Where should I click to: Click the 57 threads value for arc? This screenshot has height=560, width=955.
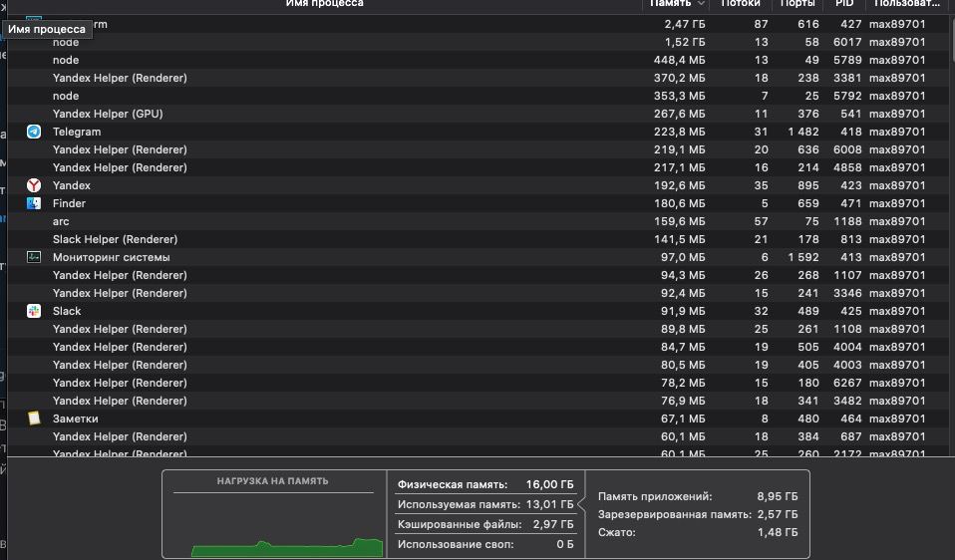pyautogui.click(x=761, y=221)
